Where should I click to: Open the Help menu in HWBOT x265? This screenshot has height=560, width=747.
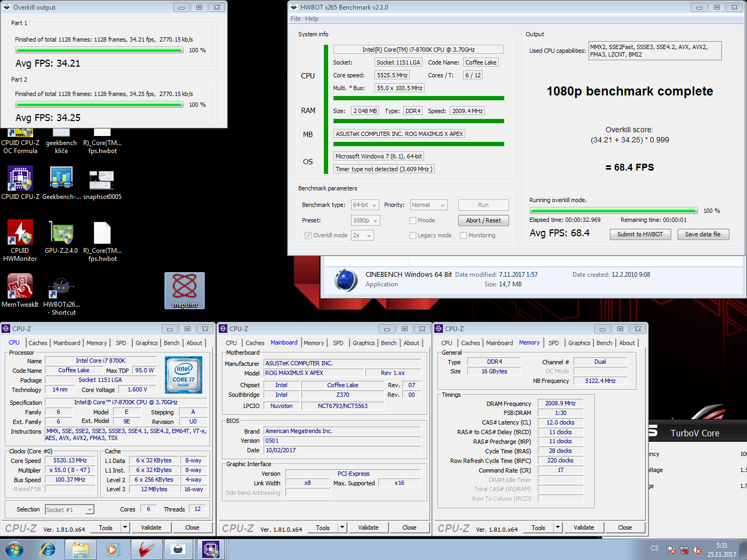tap(312, 19)
